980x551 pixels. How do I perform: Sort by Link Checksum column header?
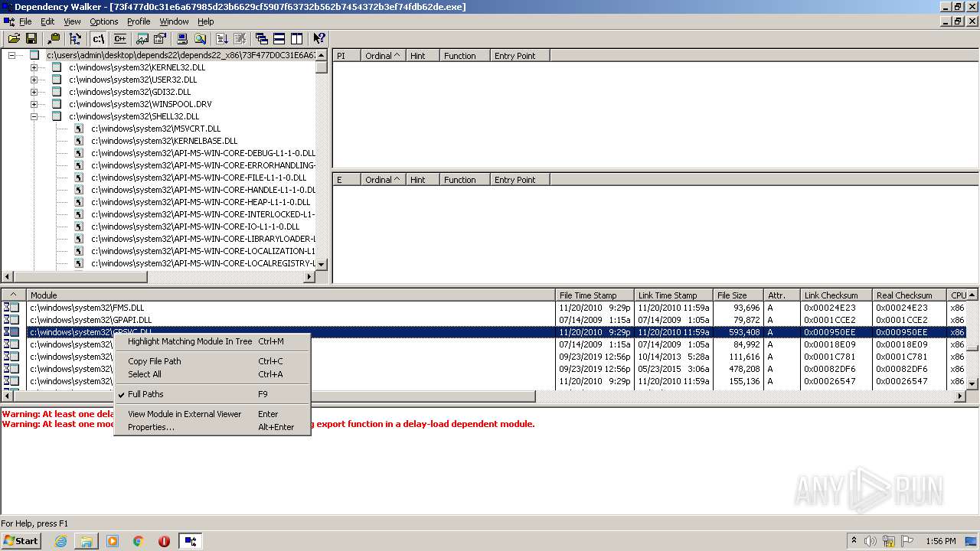coord(836,295)
